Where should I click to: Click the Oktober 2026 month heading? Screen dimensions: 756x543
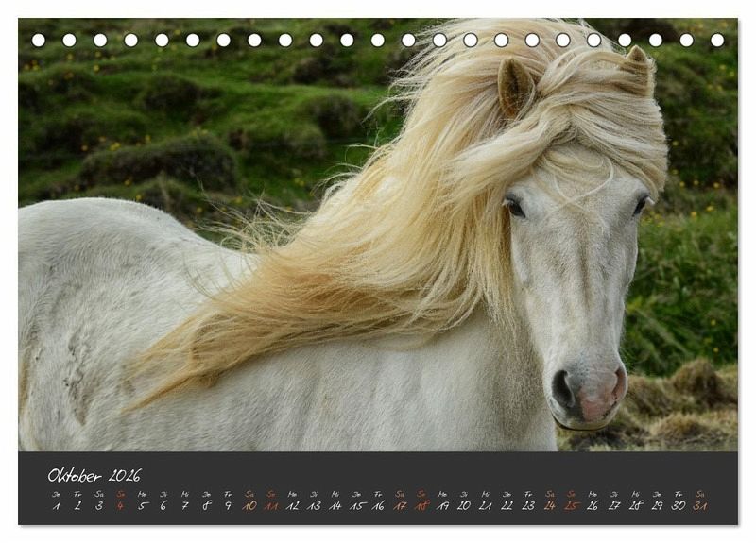pyautogui.click(x=94, y=475)
